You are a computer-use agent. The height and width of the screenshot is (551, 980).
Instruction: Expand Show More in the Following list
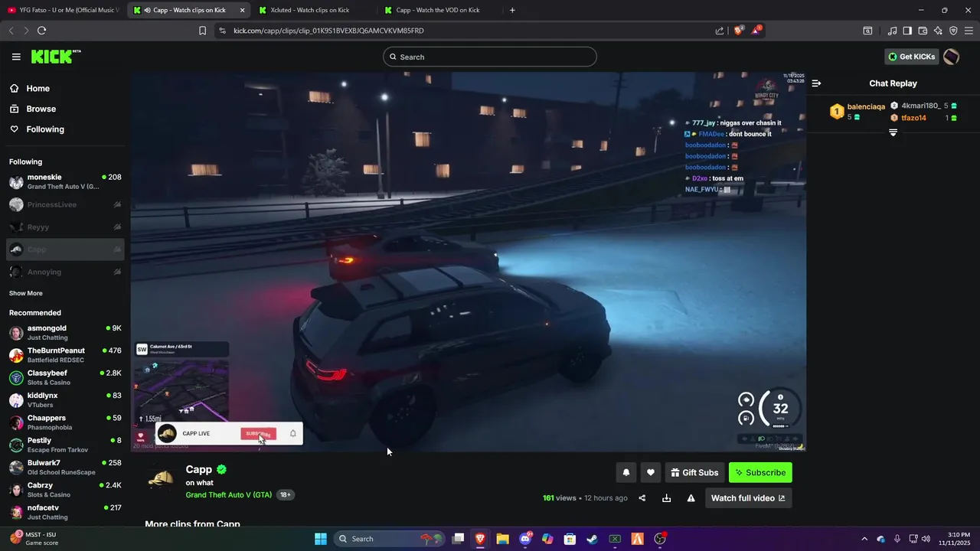pyautogui.click(x=26, y=293)
